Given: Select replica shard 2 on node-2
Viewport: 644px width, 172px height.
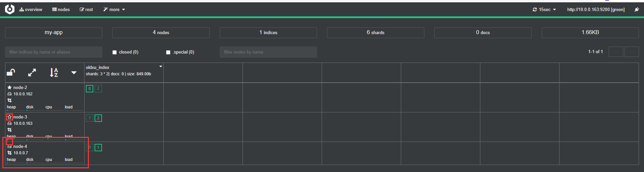Looking at the screenshot, I should (x=98, y=89).
